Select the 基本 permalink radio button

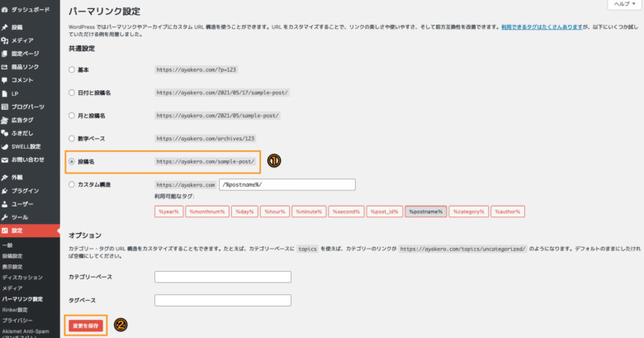click(72, 70)
